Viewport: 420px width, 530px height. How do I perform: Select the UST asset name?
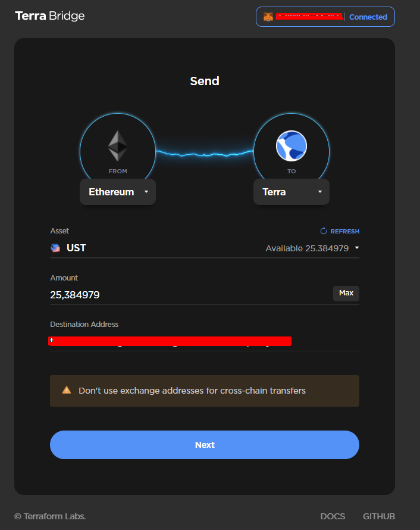pos(76,248)
